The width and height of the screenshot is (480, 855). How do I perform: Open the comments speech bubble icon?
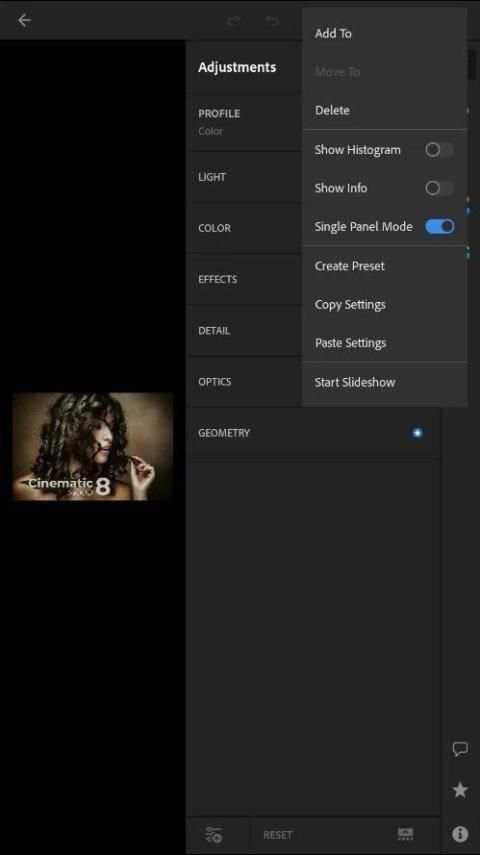pos(460,749)
